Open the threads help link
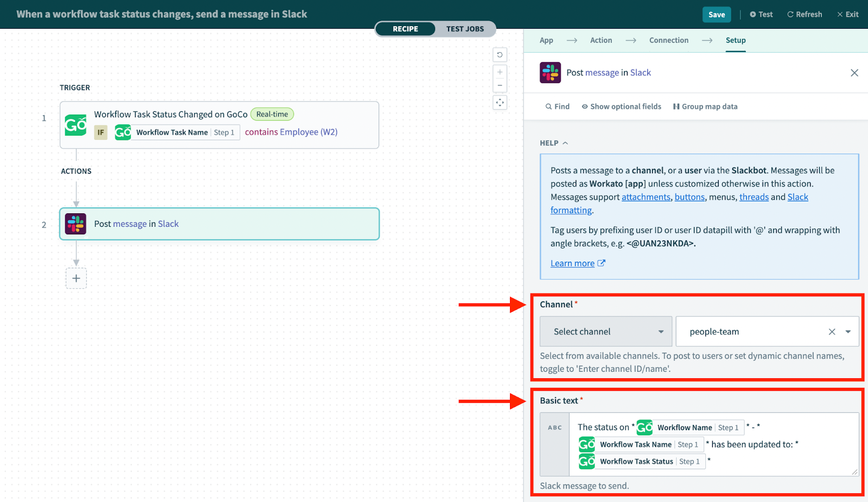868x502 pixels. coord(754,197)
